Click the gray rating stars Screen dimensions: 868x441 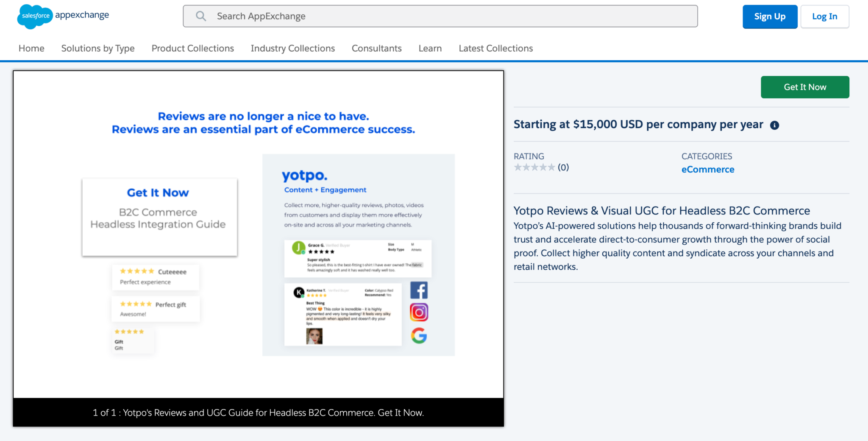[534, 167]
